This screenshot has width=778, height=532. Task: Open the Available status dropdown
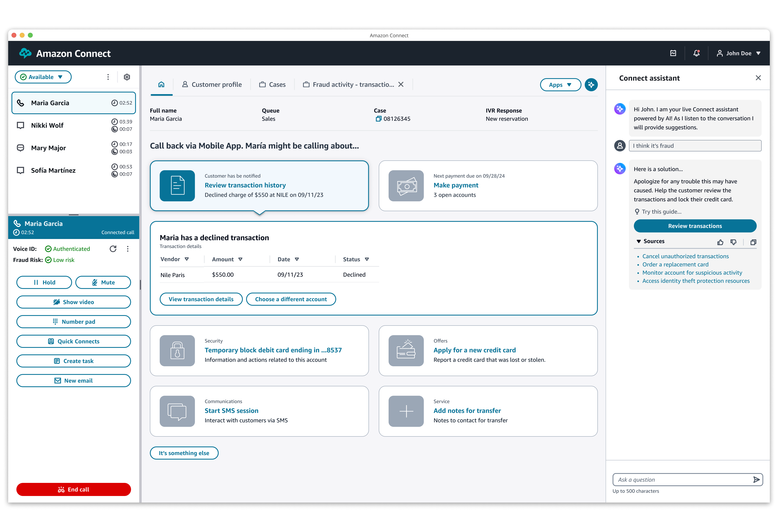point(43,77)
